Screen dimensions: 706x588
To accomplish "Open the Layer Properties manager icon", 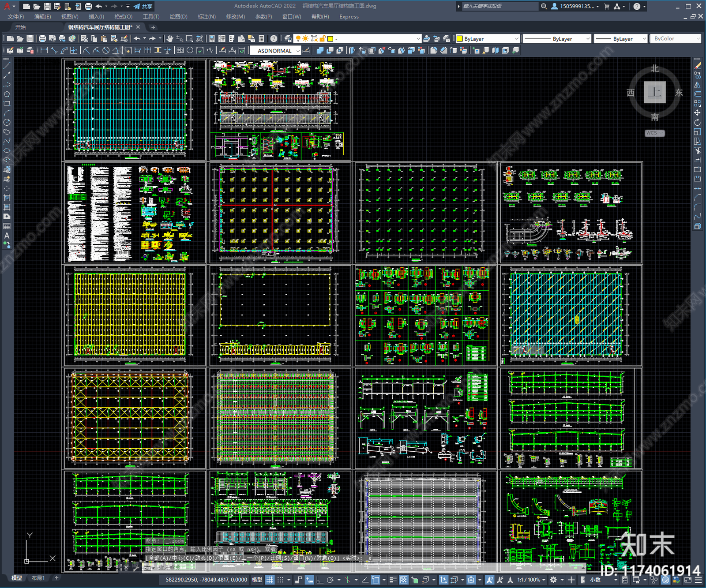I will click(x=288, y=39).
